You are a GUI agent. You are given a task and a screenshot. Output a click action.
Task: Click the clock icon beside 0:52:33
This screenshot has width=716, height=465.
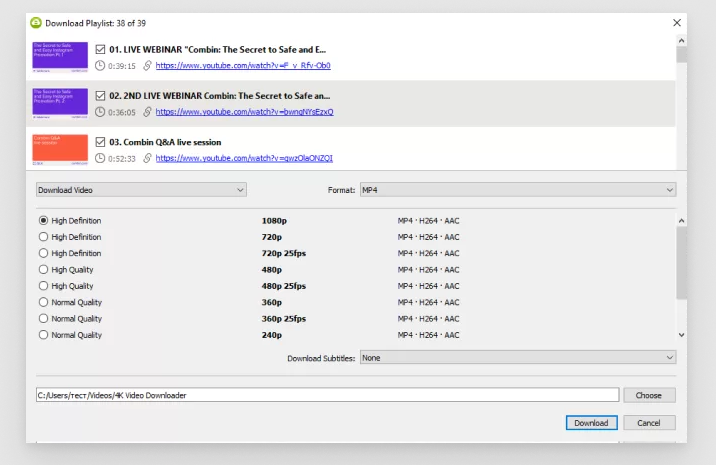point(100,158)
